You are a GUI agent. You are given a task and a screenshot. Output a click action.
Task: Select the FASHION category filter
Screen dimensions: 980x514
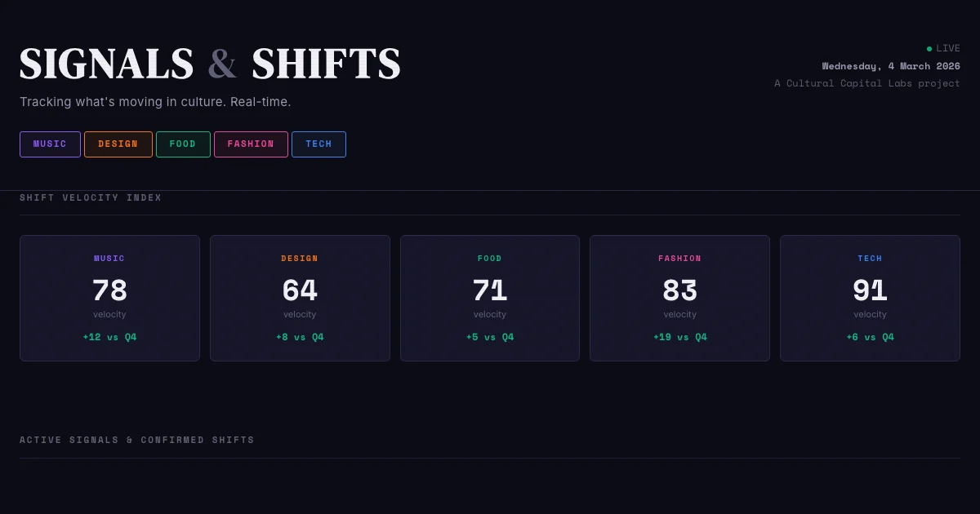251,144
